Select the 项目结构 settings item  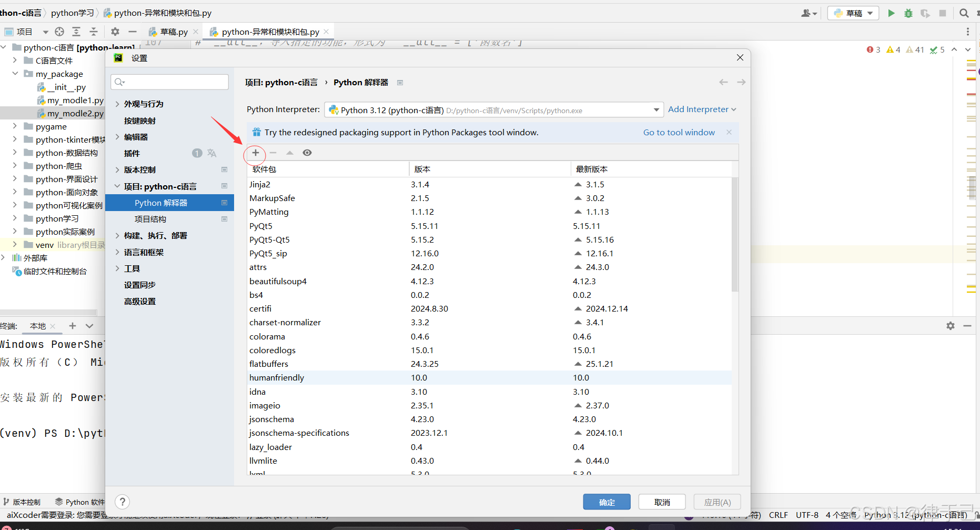pos(150,219)
